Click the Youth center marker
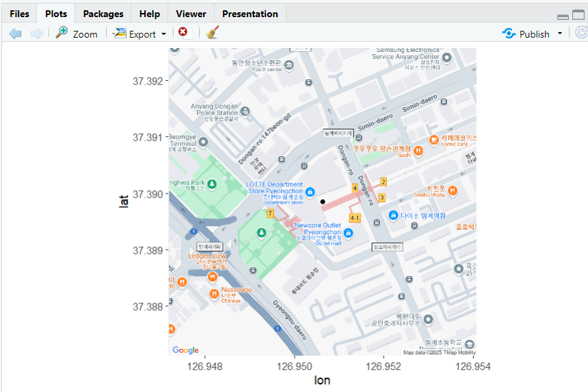This screenshot has height=392, width=588. [289, 65]
